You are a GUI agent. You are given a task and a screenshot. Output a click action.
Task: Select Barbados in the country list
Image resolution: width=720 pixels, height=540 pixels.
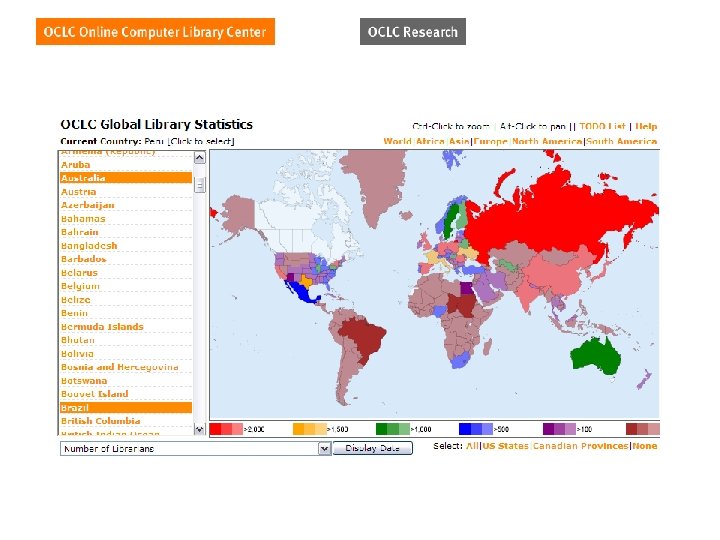tap(126, 259)
